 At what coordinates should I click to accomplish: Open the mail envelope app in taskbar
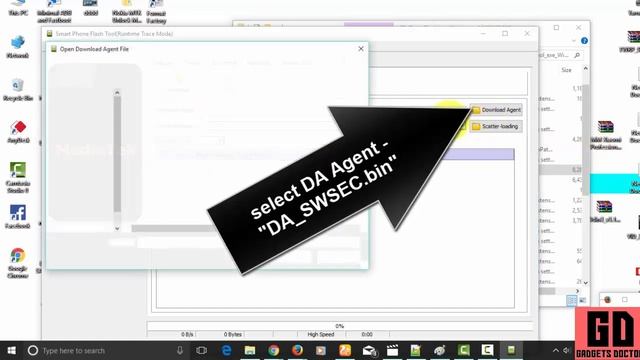[369, 351]
